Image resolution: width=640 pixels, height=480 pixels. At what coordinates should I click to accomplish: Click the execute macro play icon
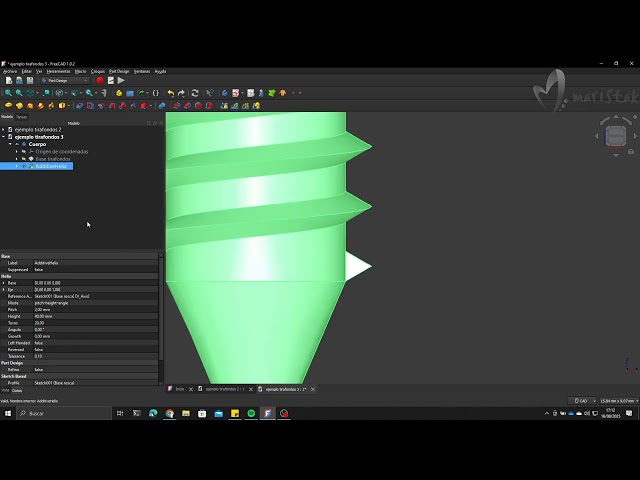coord(121,80)
